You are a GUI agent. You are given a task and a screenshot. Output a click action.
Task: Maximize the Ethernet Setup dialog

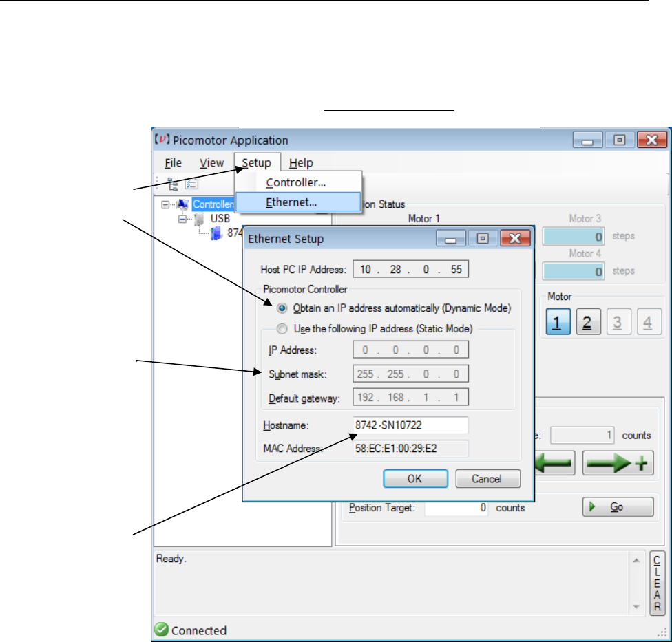483,238
